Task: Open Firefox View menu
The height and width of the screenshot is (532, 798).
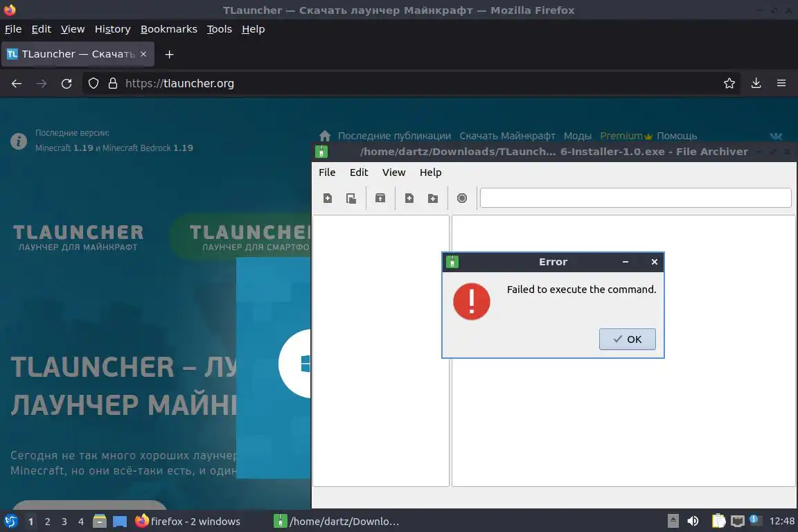Action: pos(73,29)
